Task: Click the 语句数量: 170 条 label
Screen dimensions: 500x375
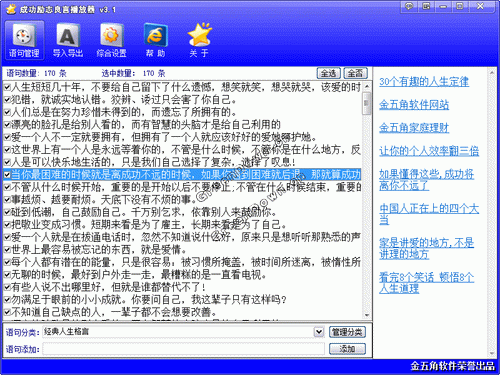Action: click(36, 73)
